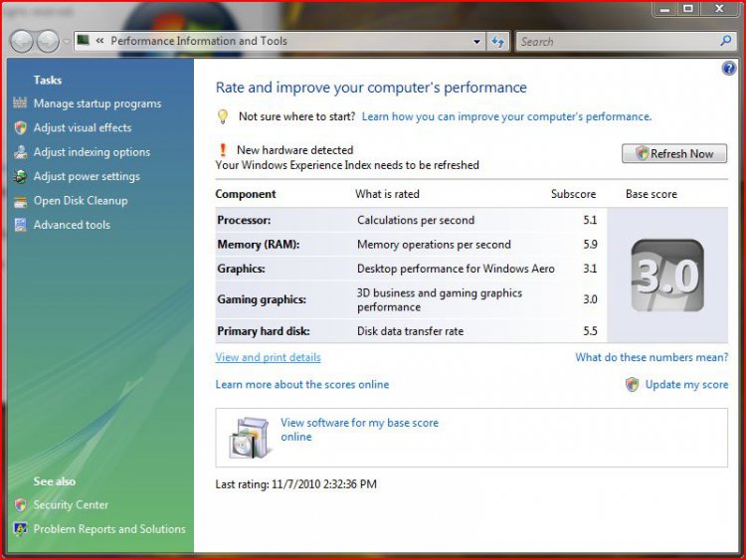746x560 pixels.
Task: Open View software for my base score online
Action: tap(359, 430)
